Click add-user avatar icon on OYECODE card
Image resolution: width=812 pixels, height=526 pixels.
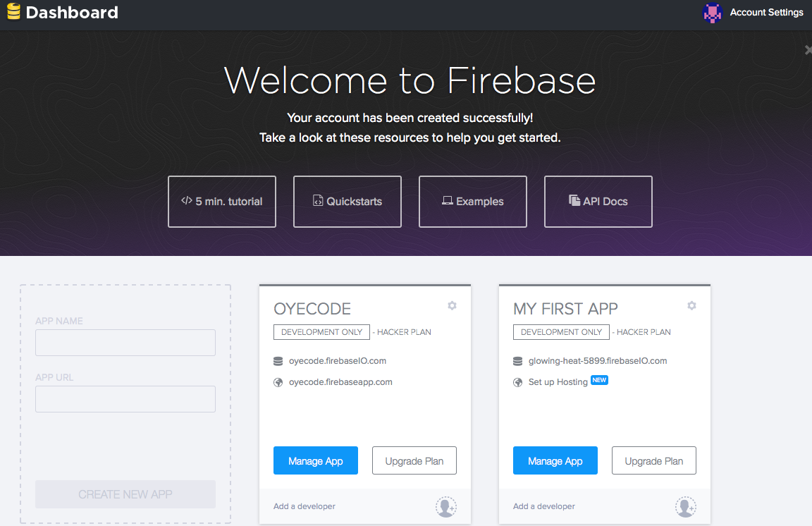coord(446,507)
